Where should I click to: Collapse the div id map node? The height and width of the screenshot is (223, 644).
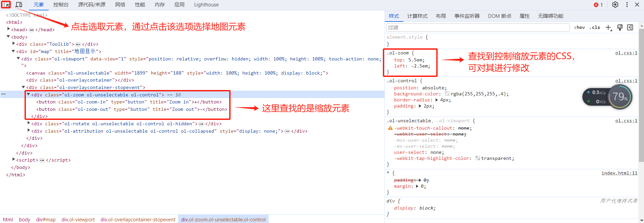point(13,51)
